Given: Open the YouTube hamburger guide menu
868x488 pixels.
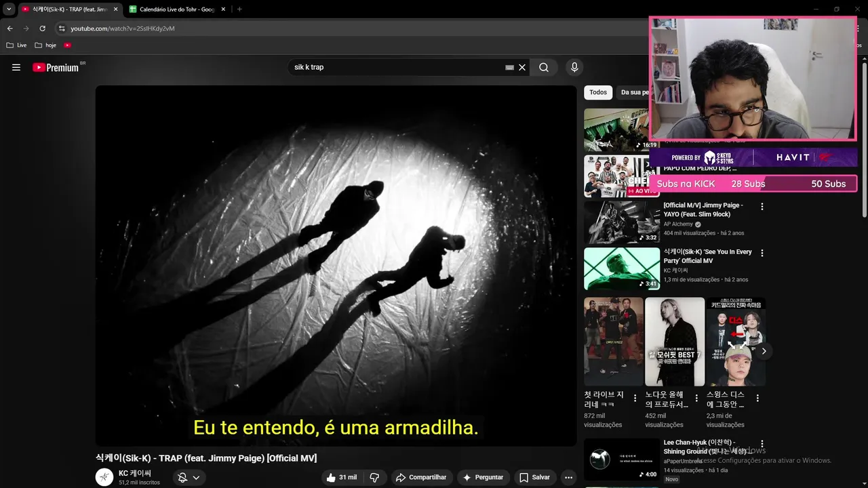Looking at the screenshot, I should pyautogui.click(x=16, y=67).
